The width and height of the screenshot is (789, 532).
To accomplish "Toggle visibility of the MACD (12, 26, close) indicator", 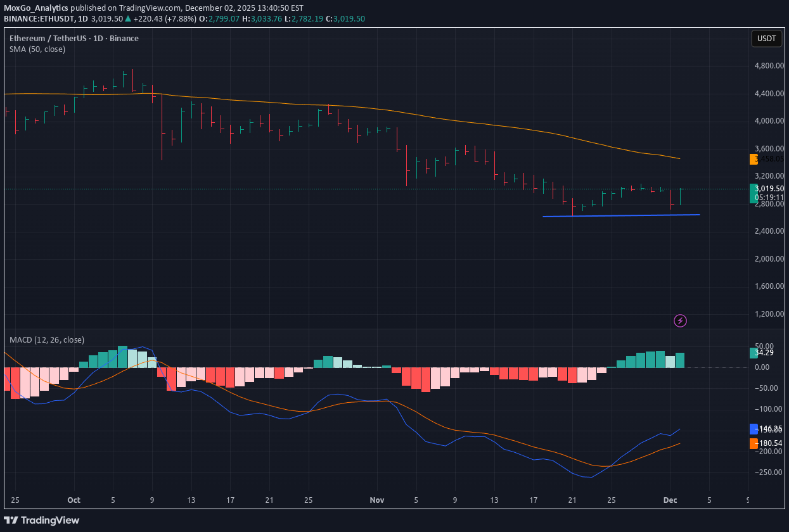I will pos(46,340).
